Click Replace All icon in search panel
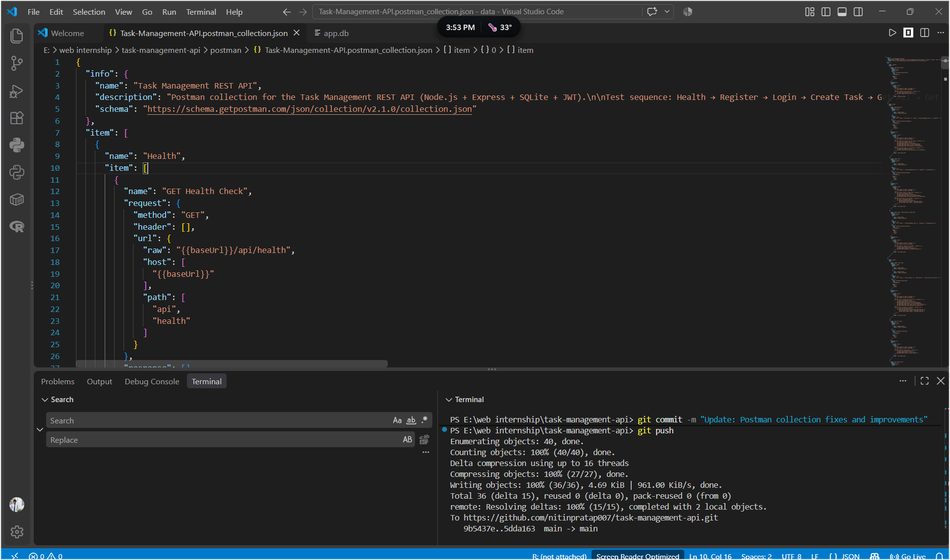The image size is (950, 560). [424, 440]
